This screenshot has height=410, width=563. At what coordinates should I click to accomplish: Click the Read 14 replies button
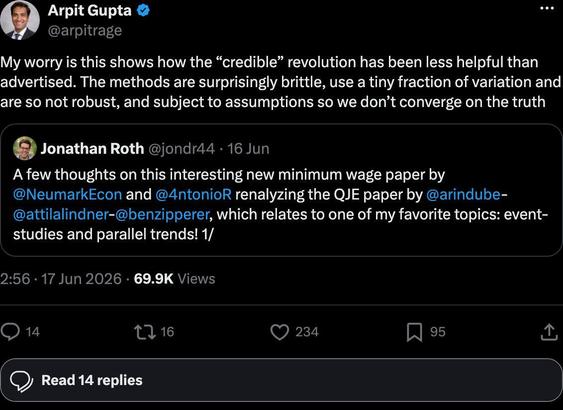click(282, 380)
